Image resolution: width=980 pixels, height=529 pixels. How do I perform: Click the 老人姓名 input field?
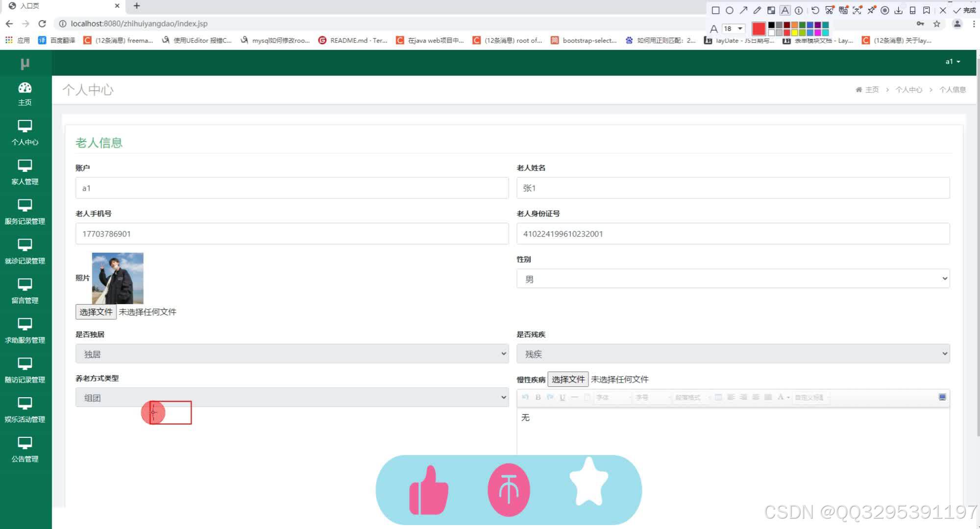tap(733, 188)
